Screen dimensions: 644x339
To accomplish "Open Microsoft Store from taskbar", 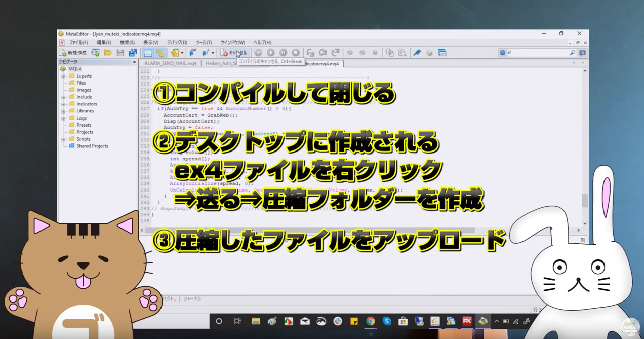I will coord(403,321).
